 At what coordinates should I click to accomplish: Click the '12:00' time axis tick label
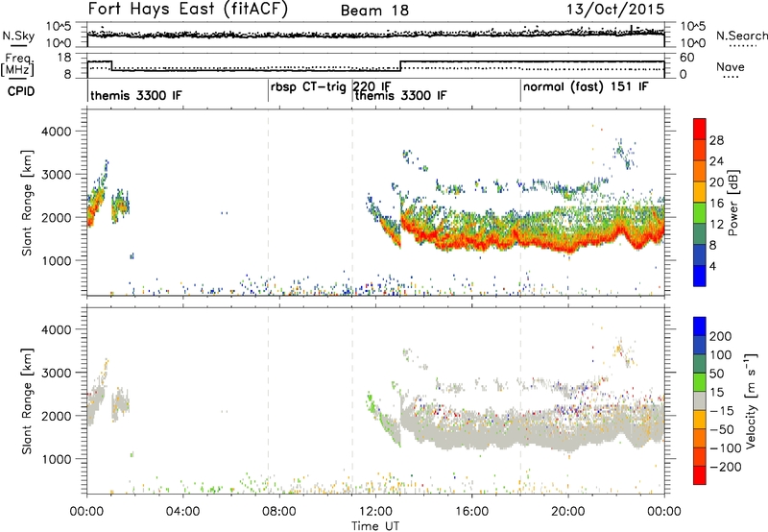(375, 512)
